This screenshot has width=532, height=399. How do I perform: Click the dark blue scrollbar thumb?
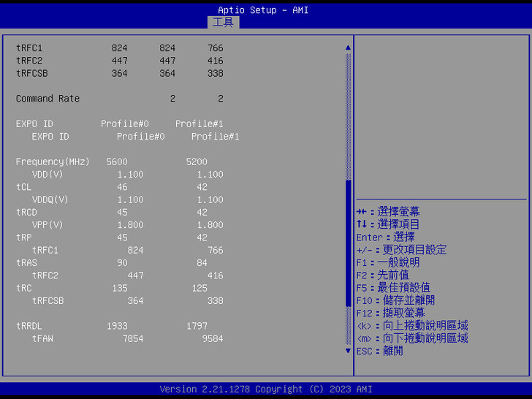[x=348, y=243]
